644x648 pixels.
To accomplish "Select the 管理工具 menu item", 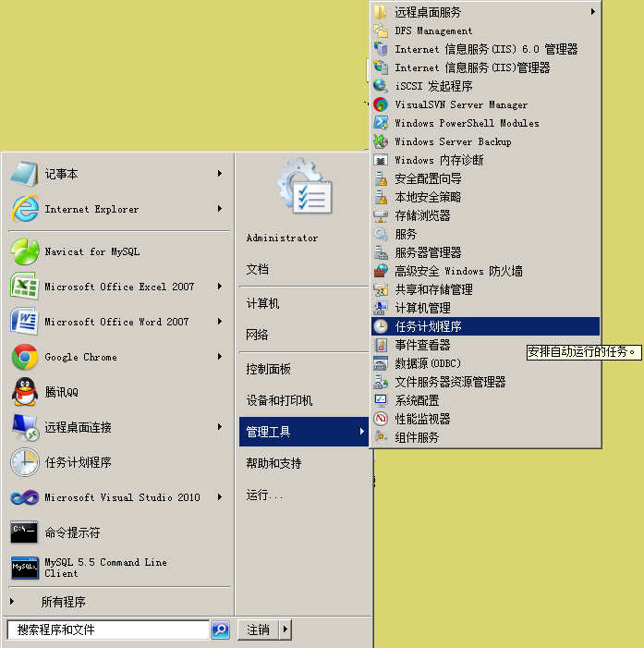I will coord(304,432).
